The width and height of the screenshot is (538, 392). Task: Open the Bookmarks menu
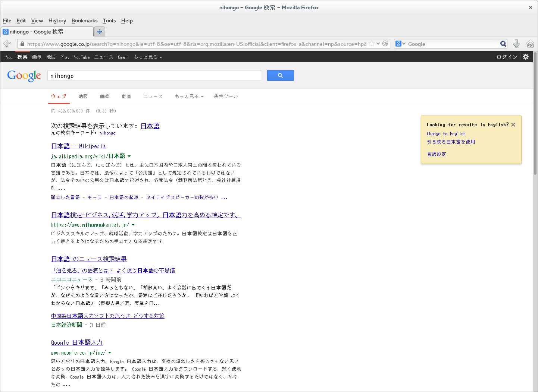(x=84, y=20)
